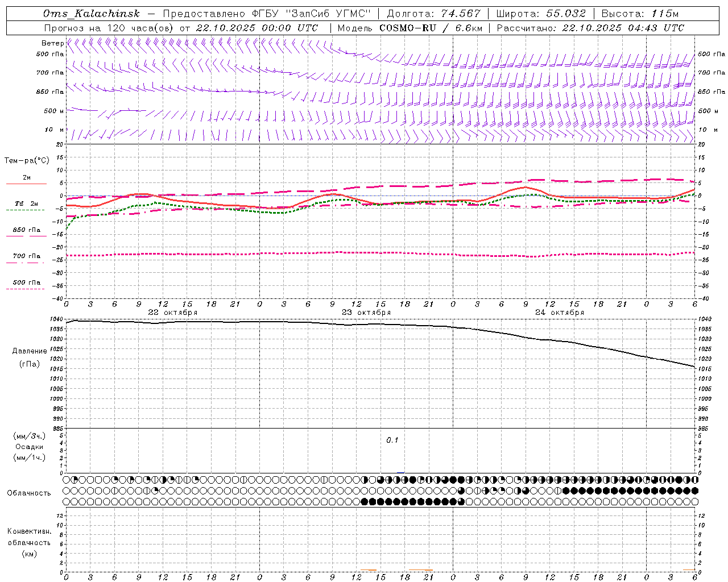Click the "22 октября" date label

click(x=173, y=313)
